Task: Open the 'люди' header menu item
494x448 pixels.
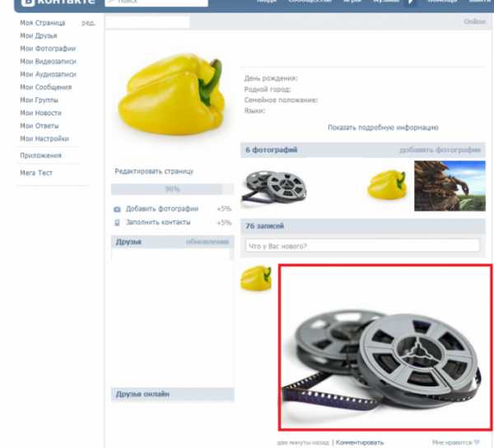Action: click(267, 2)
